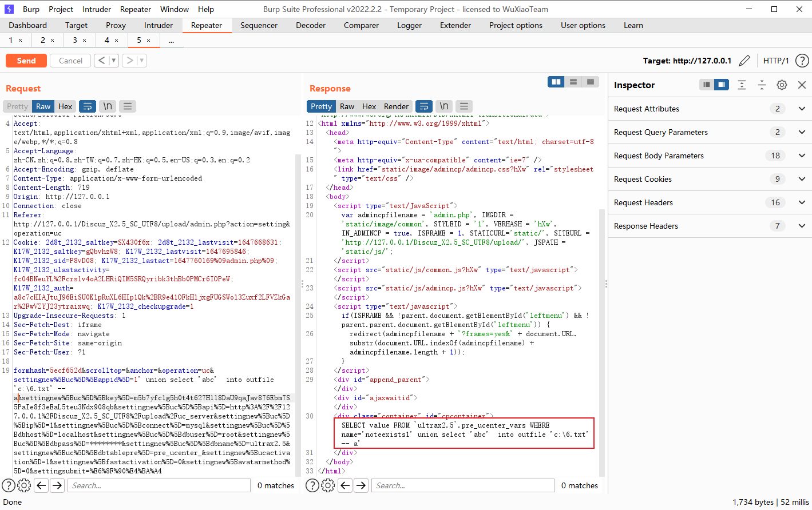Switch to the Decoder tab
Viewport: 812px width, 510px height.
click(311, 25)
